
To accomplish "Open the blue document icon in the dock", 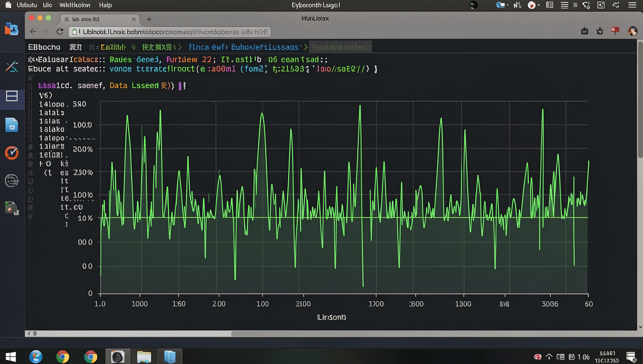I will [12, 125].
